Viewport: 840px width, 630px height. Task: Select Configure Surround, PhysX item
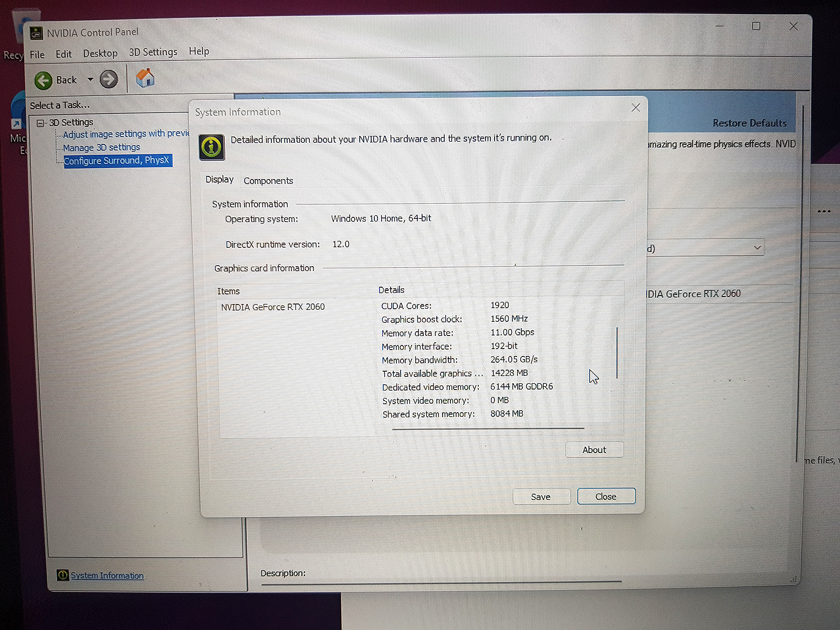[x=117, y=161]
